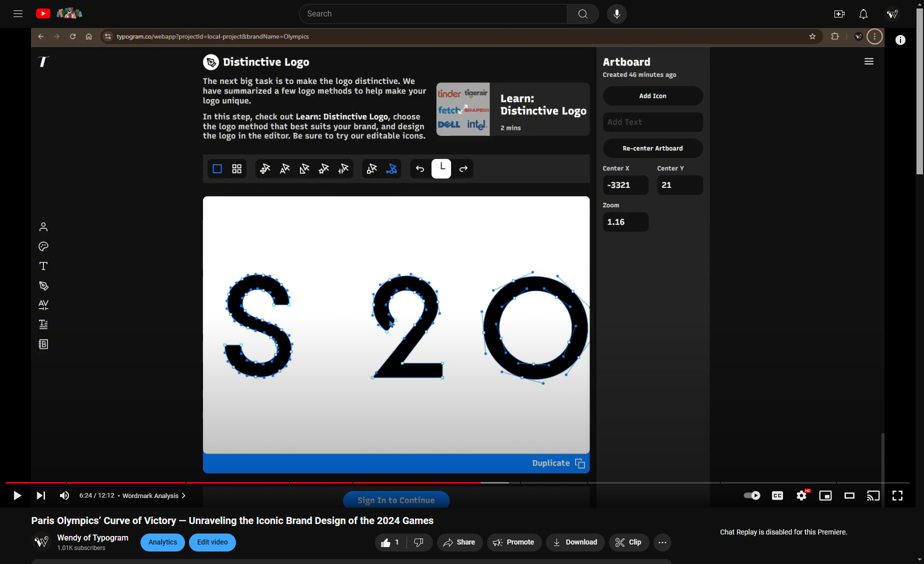
Task: Like the video thumbs up
Action: 390,543
